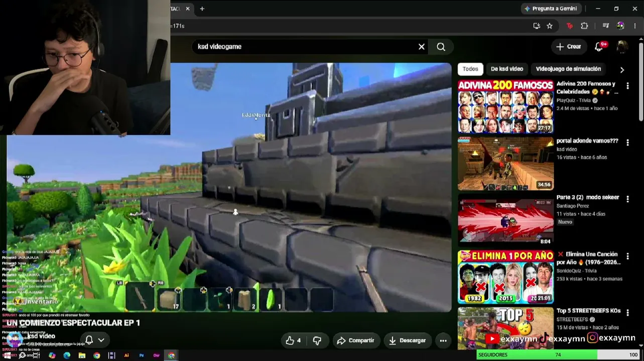This screenshot has width=644, height=361.
Task: Install page as app from address bar
Action: pos(537,26)
